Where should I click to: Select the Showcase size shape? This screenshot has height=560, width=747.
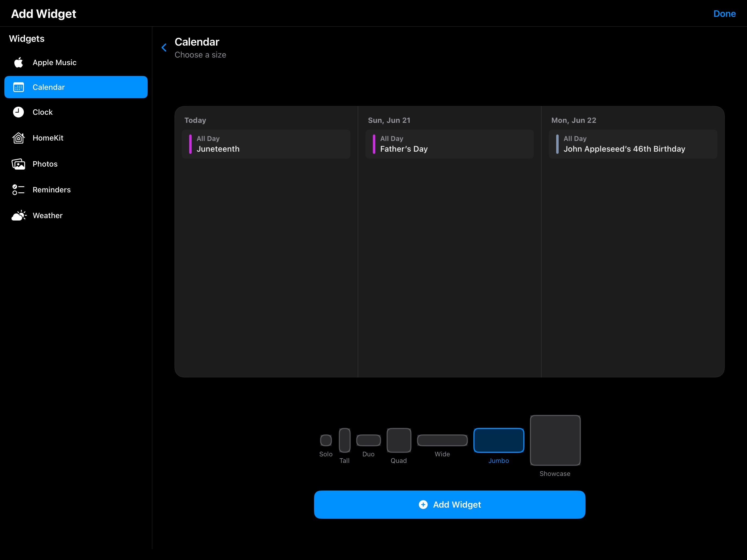coord(555,440)
